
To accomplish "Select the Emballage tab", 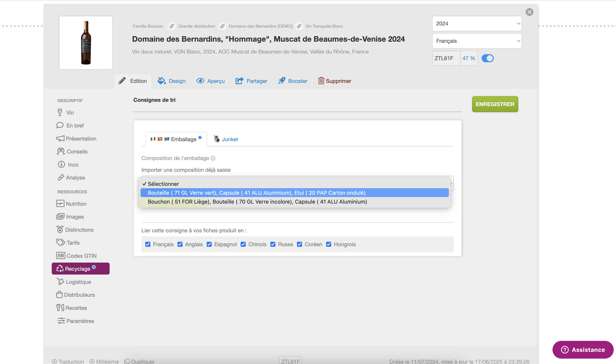I will pyautogui.click(x=176, y=139).
